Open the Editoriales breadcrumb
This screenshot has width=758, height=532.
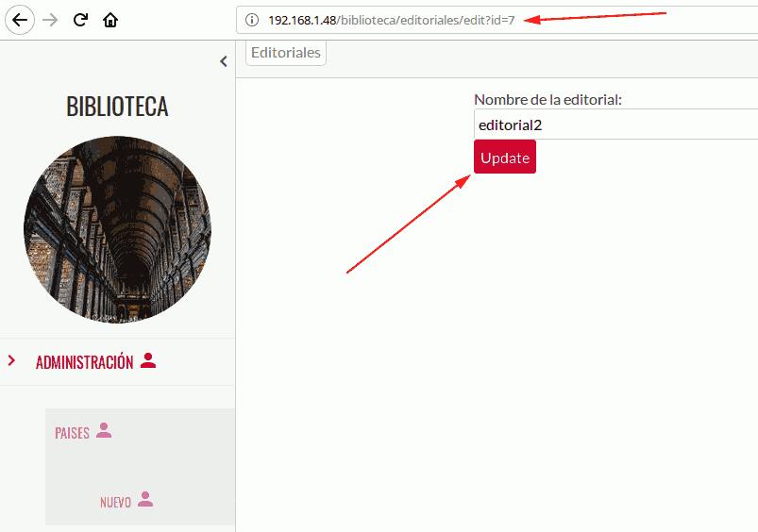pyautogui.click(x=286, y=52)
